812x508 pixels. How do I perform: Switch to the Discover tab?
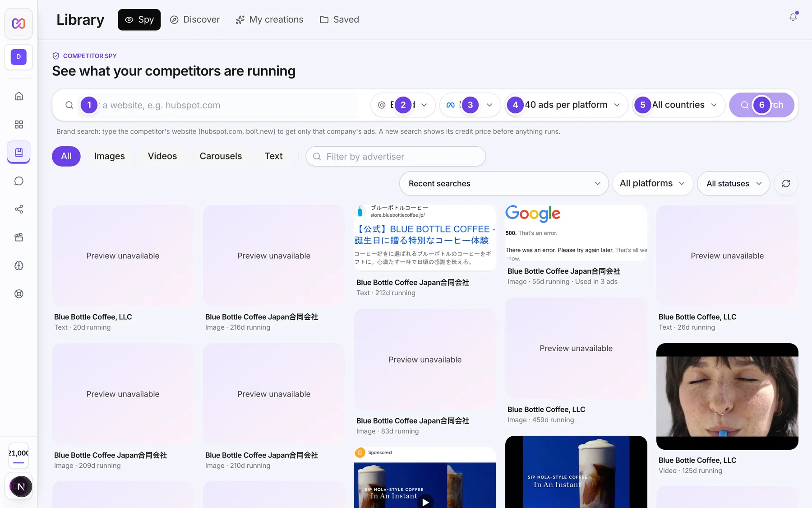point(195,20)
